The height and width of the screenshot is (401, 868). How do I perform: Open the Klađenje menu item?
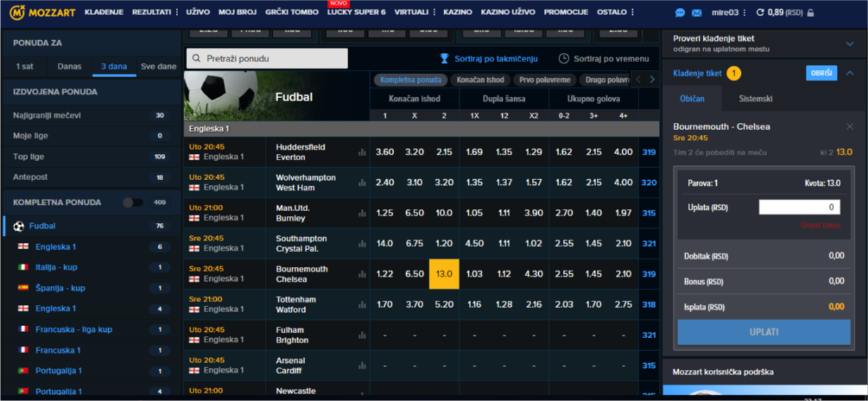(x=104, y=13)
